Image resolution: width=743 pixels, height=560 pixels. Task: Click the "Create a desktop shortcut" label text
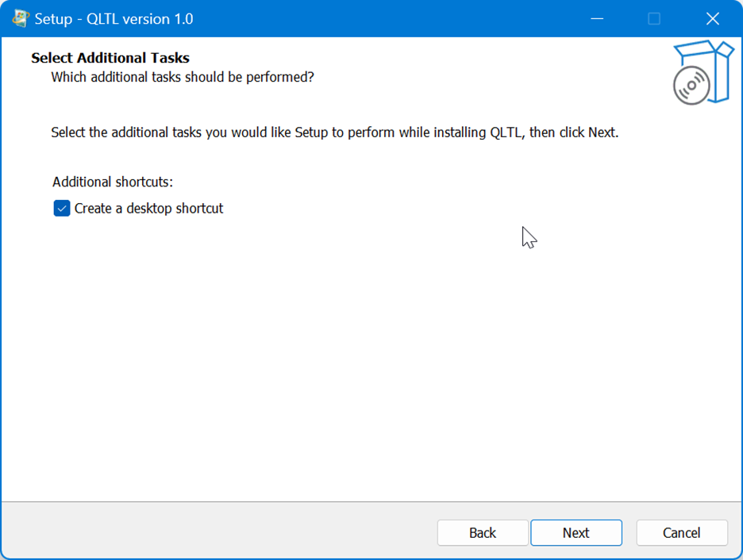coord(148,209)
